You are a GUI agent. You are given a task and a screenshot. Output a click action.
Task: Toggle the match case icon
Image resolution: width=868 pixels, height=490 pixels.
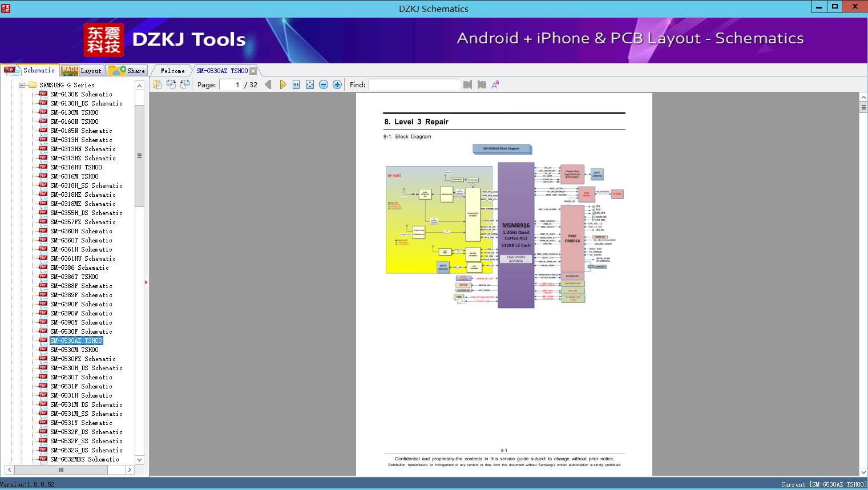click(x=495, y=84)
